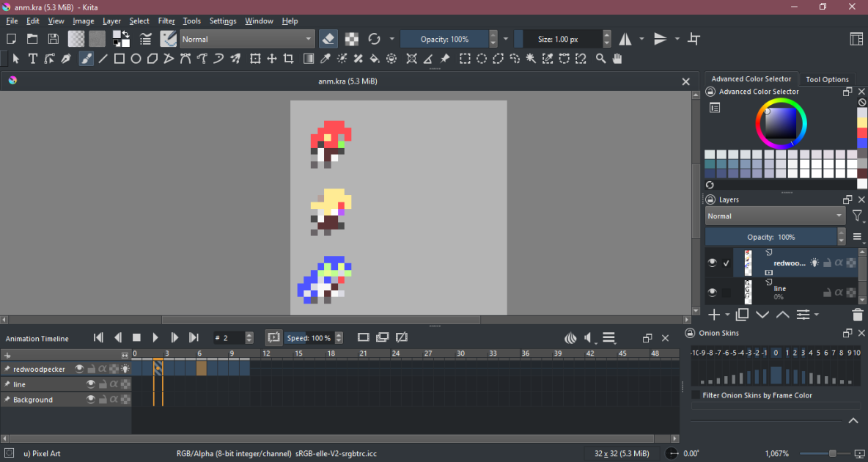Duplicate the current layer

(742, 315)
